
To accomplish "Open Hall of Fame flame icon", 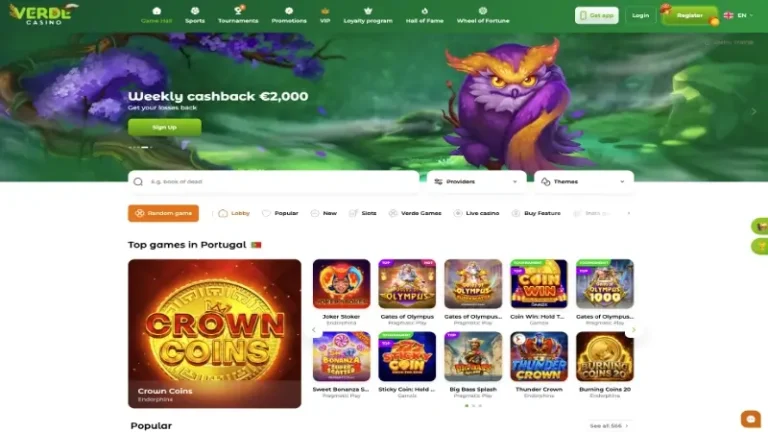I will click(x=425, y=11).
